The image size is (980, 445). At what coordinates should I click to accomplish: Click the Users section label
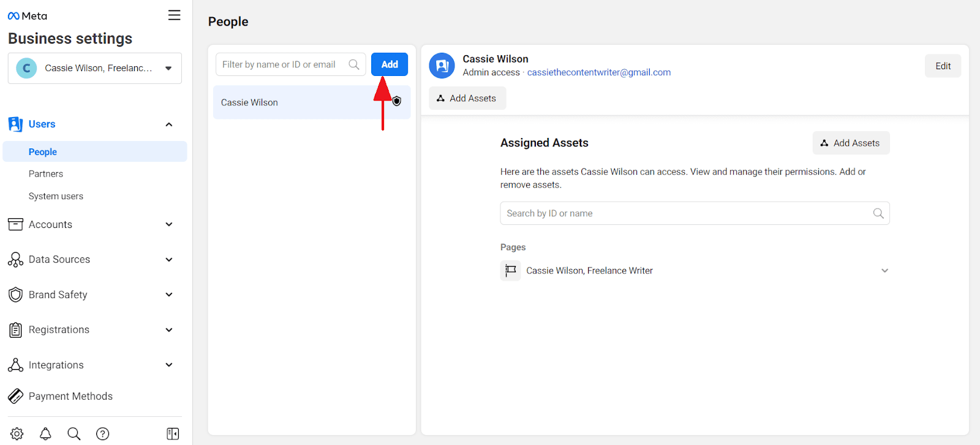[42, 124]
